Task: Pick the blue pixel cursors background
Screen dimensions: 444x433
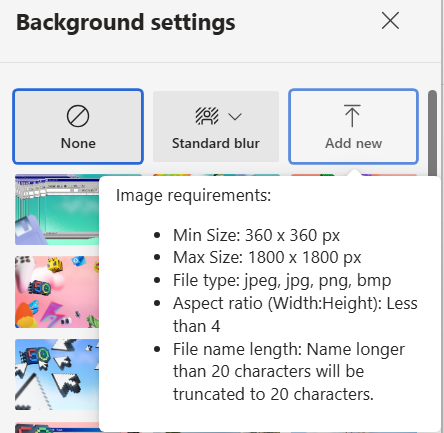Action: (x=57, y=375)
